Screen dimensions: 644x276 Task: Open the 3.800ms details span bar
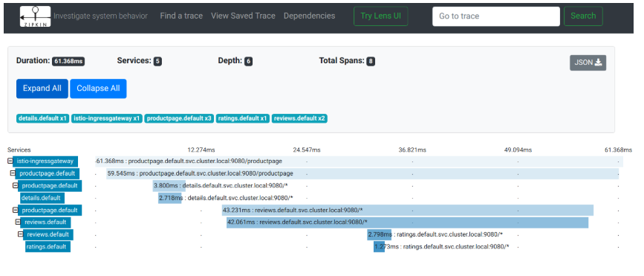point(169,186)
